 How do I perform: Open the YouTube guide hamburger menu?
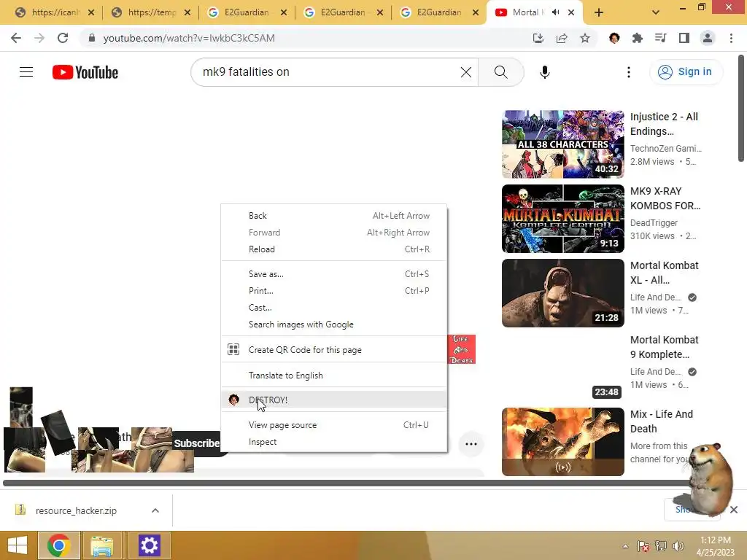26,72
